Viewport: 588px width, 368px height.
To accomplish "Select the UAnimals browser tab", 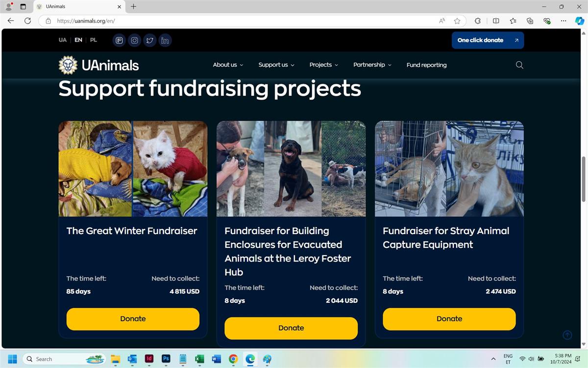I will pos(78,6).
